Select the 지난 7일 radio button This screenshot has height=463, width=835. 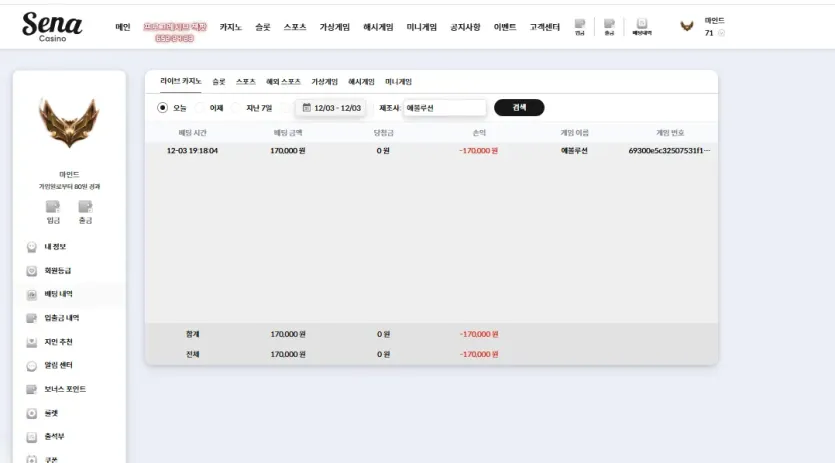tap(236, 108)
